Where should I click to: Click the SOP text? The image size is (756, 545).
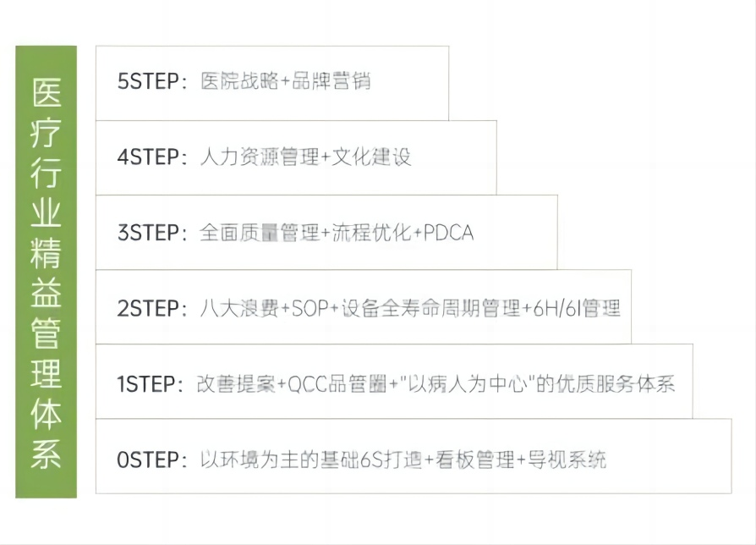310,307
